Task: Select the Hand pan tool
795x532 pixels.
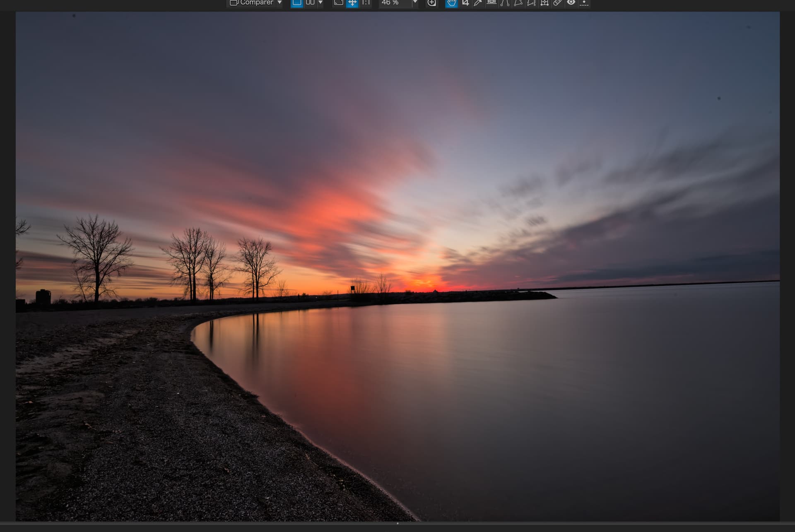Action: 451,3
